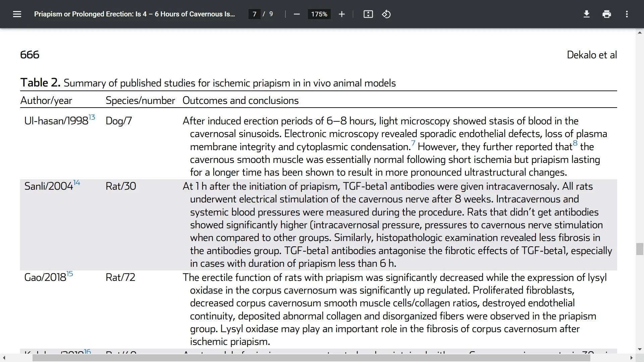Select the 'Table 2.' caption label
Viewport: 644px width, 362px height.
pyautogui.click(x=40, y=82)
